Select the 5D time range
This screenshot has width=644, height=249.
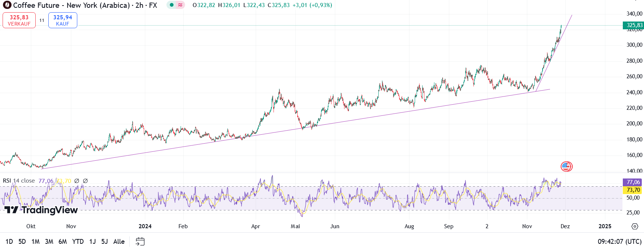[22, 242]
